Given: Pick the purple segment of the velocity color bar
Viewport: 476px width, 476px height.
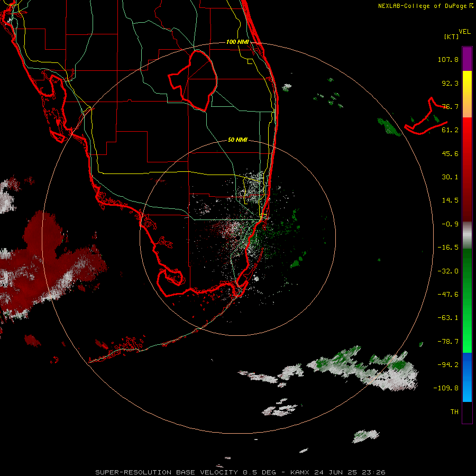Looking at the screenshot, I should point(467,59).
